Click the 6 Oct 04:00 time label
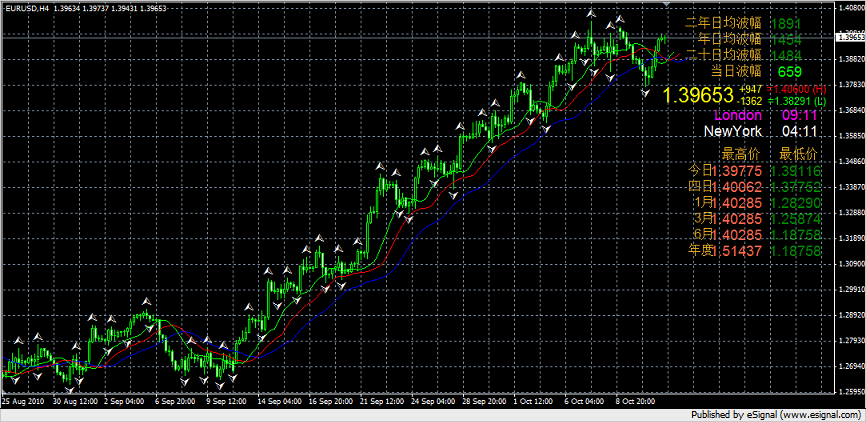Viewport: 866px width, 422px height. 586,402
